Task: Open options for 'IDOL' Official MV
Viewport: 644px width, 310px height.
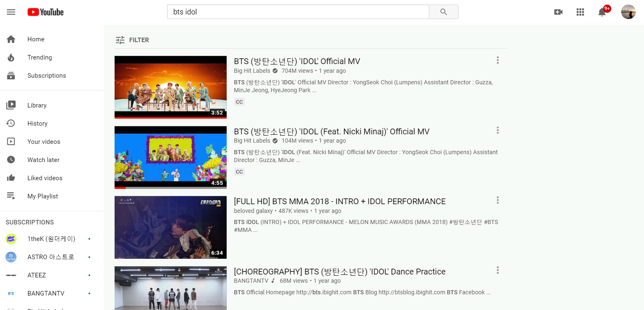Action: point(498,60)
